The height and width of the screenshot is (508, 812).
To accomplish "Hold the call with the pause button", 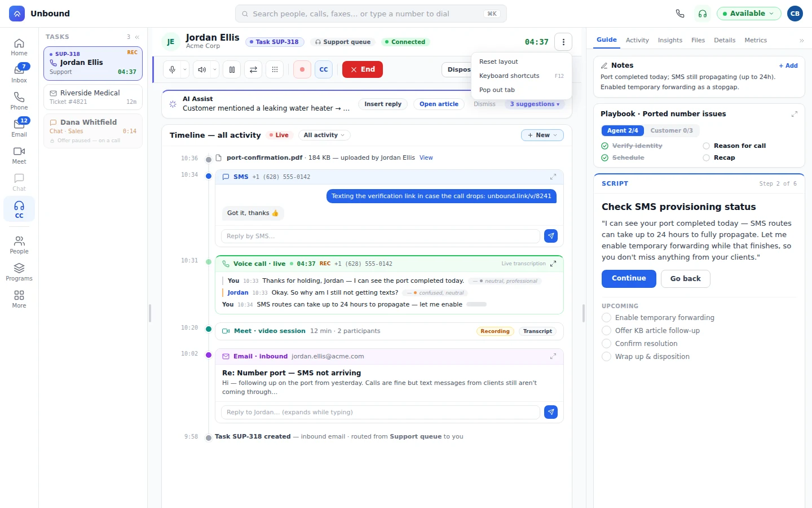I will pos(232,69).
